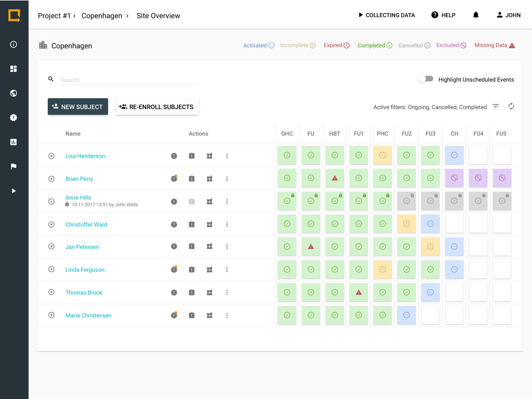Open the flag icon in sidebar

point(14,167)
